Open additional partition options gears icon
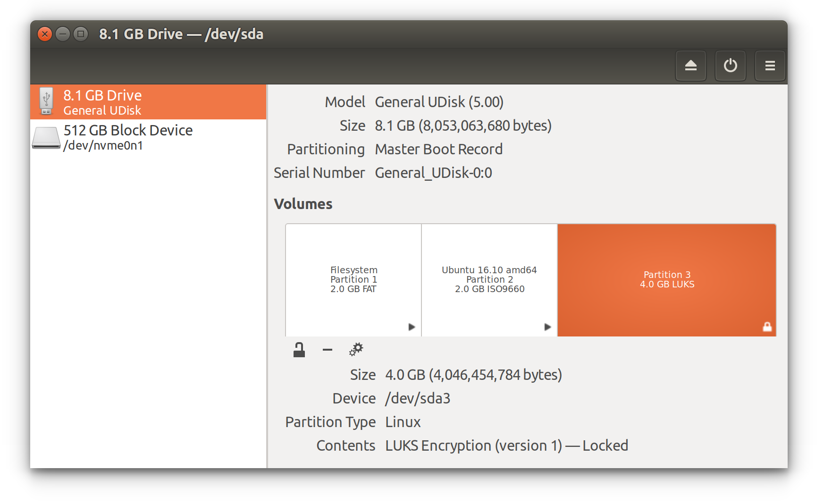Viewport: 824px width, 504px height. [x=356, y=350]
